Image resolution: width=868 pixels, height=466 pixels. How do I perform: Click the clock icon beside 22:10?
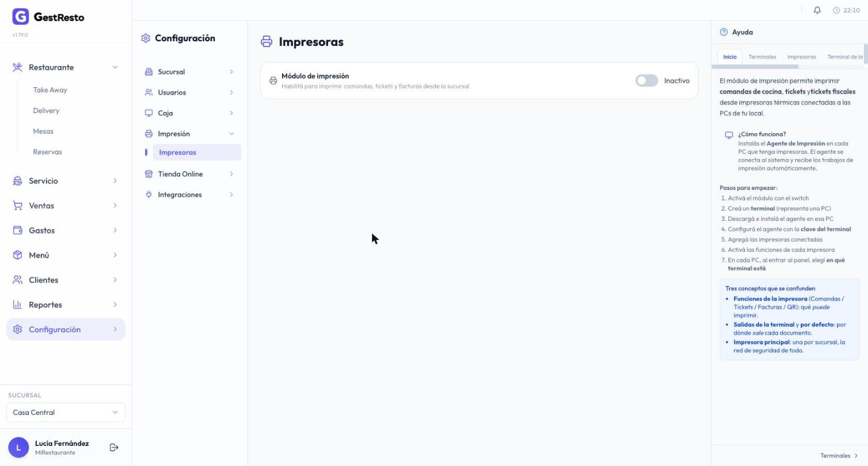[836, 10]
